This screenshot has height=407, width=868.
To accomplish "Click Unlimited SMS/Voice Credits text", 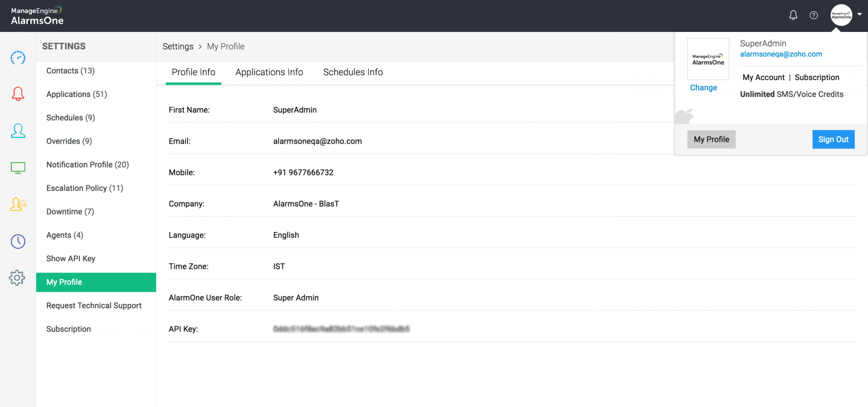I will tap(792, 94).
